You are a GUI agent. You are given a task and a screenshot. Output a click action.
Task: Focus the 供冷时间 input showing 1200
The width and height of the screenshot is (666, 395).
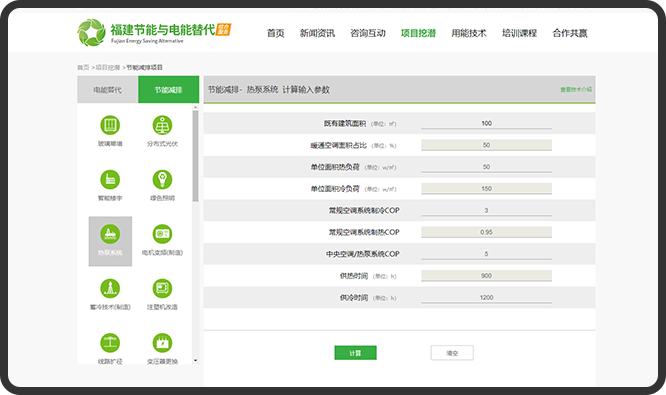coord(486,297)
